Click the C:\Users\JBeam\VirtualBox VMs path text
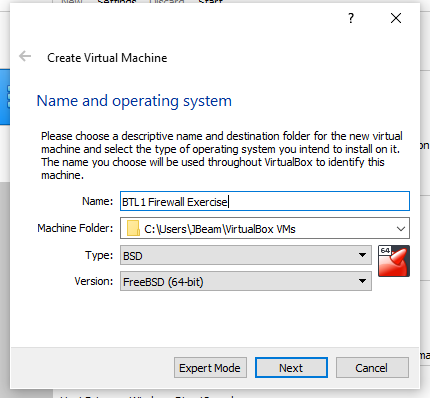430x398 pixels. click(220, 229)
